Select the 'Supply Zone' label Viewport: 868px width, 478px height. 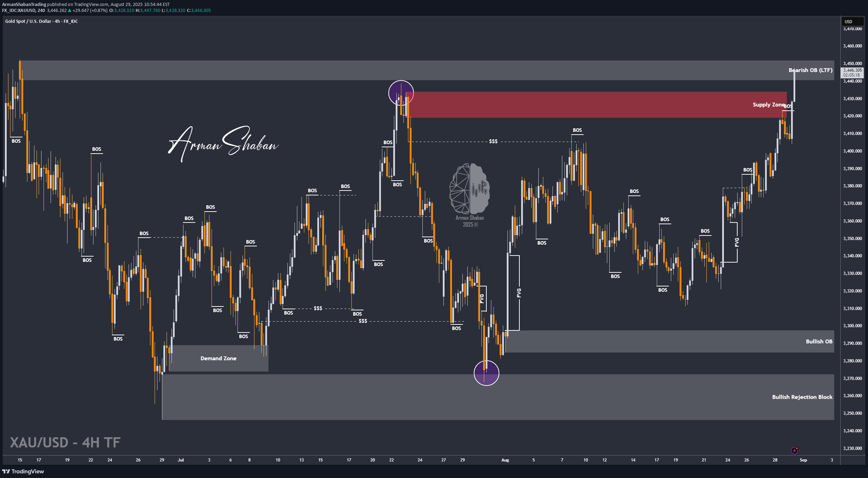(768, 104)
